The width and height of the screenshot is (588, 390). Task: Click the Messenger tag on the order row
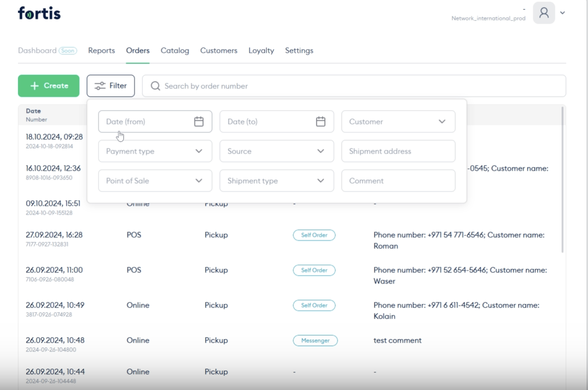tap(315, 340)
